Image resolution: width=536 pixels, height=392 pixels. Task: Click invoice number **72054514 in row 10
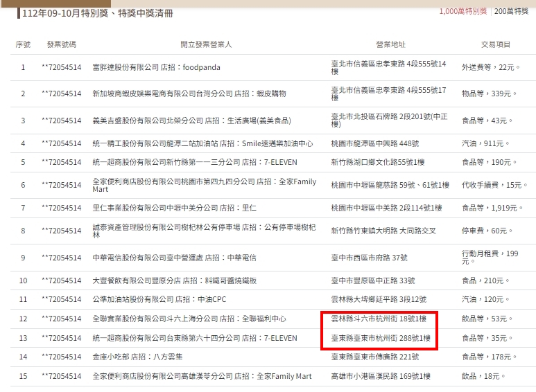(62, 280)
